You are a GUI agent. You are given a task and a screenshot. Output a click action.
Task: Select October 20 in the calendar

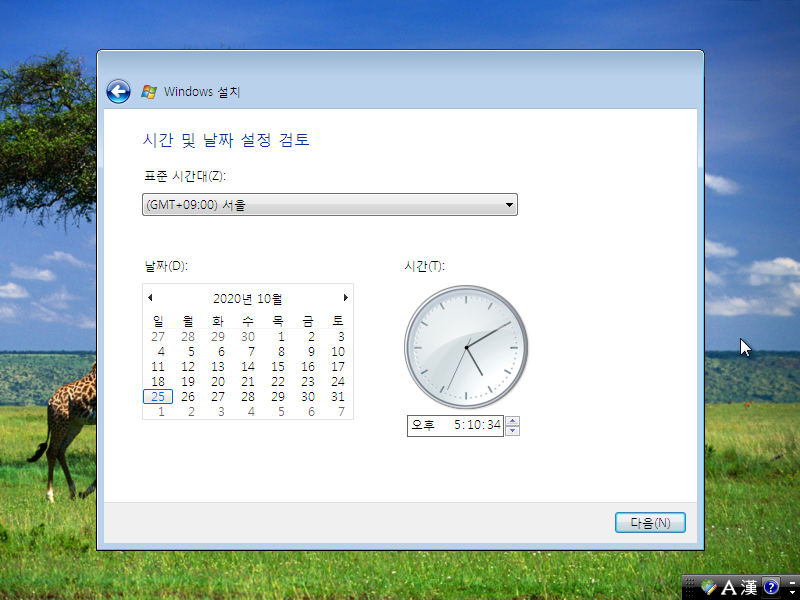218,382
